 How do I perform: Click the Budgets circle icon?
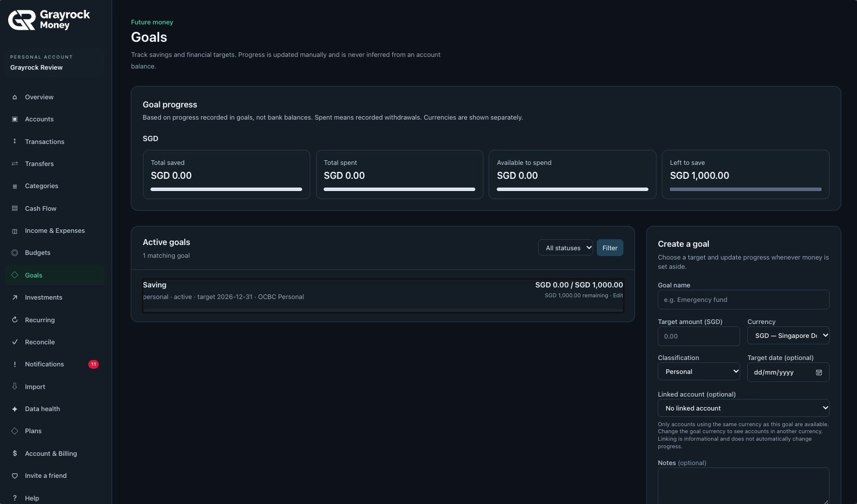coord(15,253)
